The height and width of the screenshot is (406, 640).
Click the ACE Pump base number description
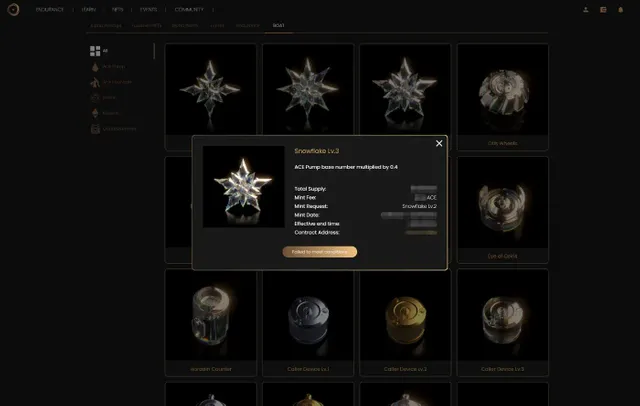pyautogui.click(x=346, y=167)
